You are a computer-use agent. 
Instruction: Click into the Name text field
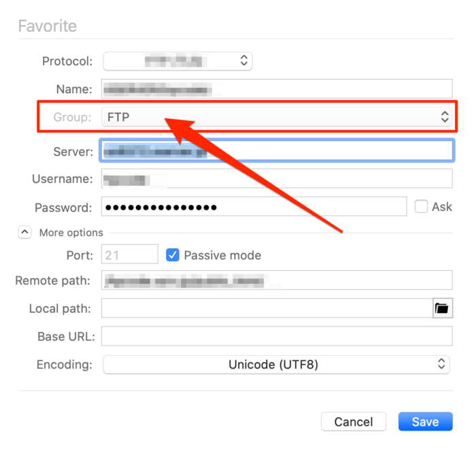[x=276, y=88]
